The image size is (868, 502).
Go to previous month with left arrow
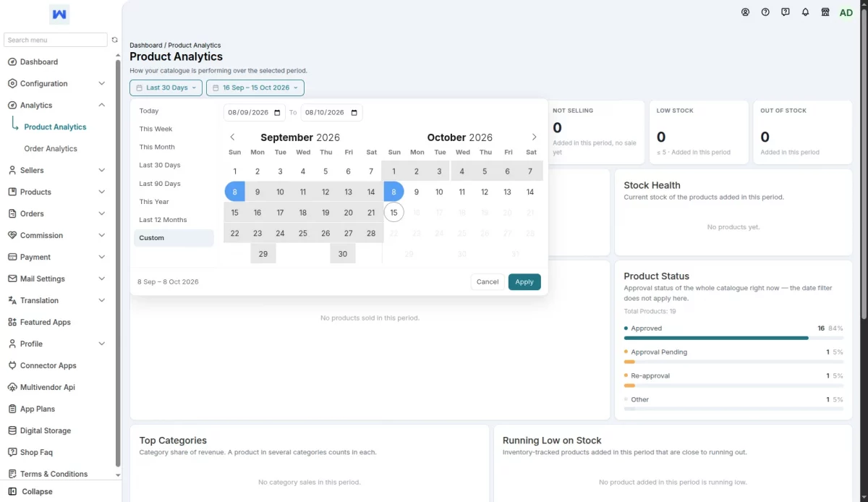coord(232,137)
